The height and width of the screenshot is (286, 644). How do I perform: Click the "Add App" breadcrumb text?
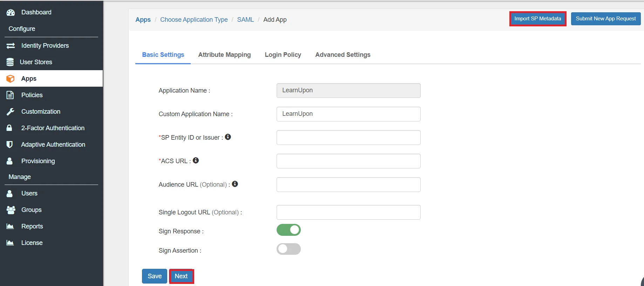(x=275, y=20)
